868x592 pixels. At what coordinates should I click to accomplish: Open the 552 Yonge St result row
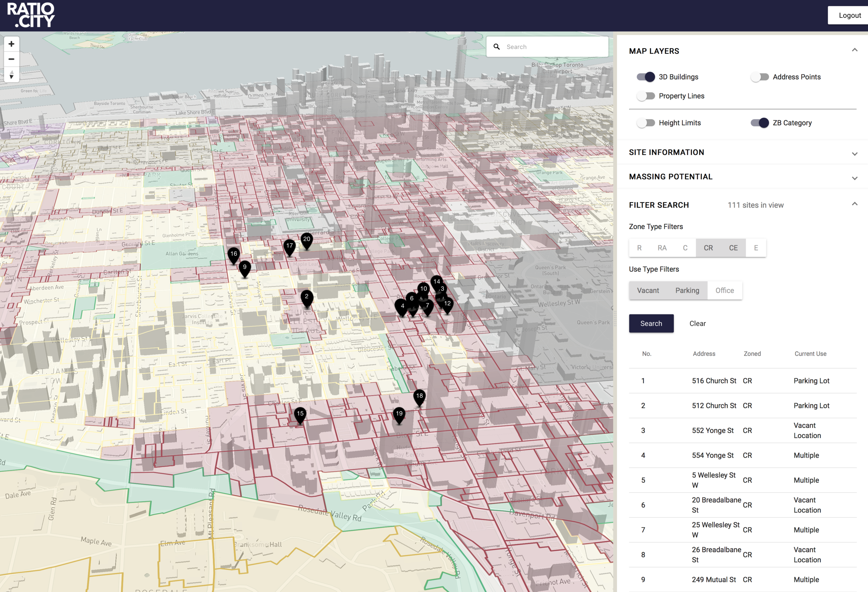[x=743, y=430]
